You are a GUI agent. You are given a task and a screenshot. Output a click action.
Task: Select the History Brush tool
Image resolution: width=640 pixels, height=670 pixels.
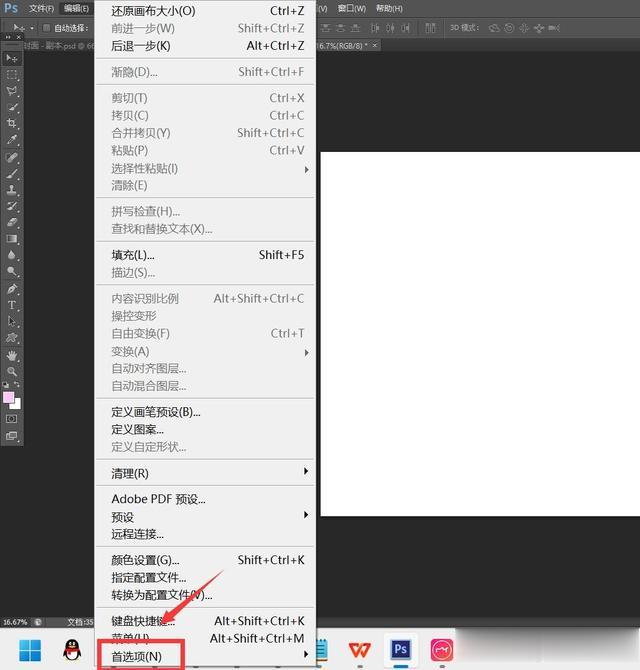(12, 206)
